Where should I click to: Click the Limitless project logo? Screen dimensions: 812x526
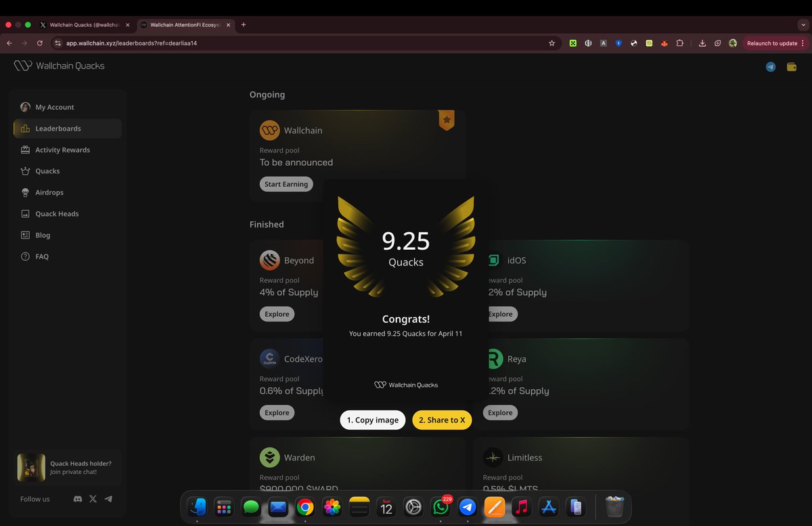coord(493,458)
